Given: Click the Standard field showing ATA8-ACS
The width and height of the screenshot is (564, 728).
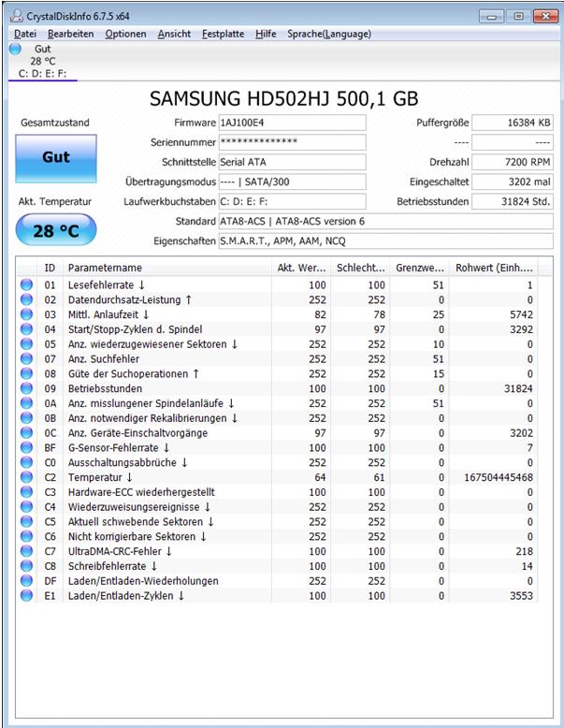Looking at the screenshot, I should click(385, 221).
